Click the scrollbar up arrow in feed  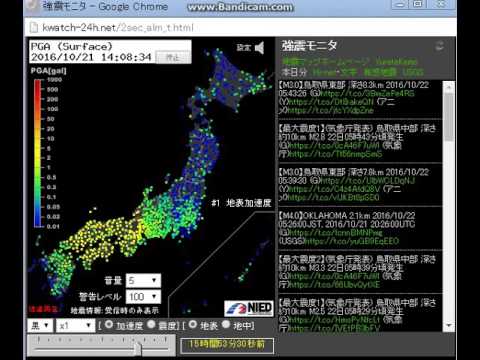[448, 87]
